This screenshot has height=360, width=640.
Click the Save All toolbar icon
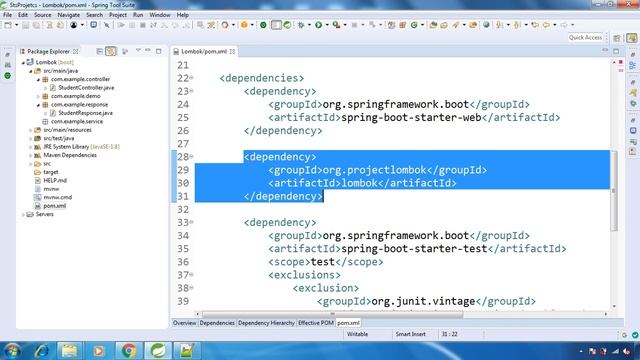[36, 25]
